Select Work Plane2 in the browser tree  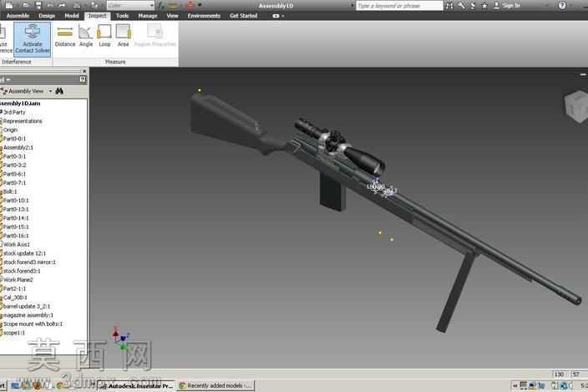[18, 279]
